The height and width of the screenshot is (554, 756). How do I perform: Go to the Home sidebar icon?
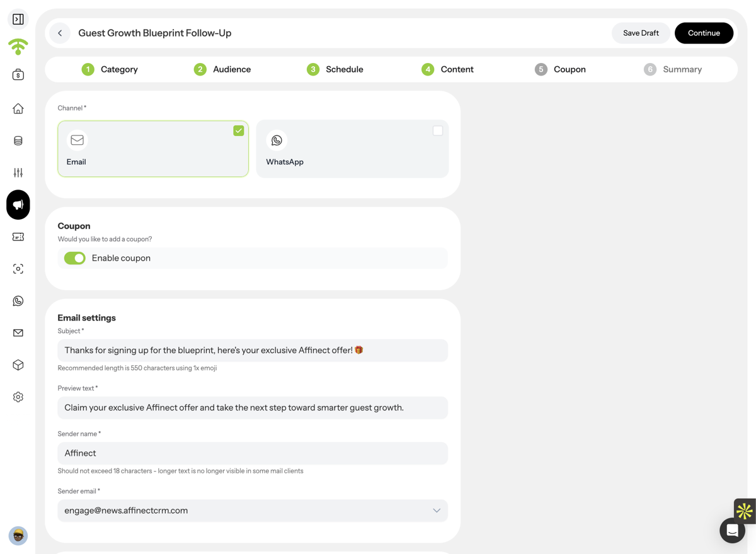pos(18,109)
